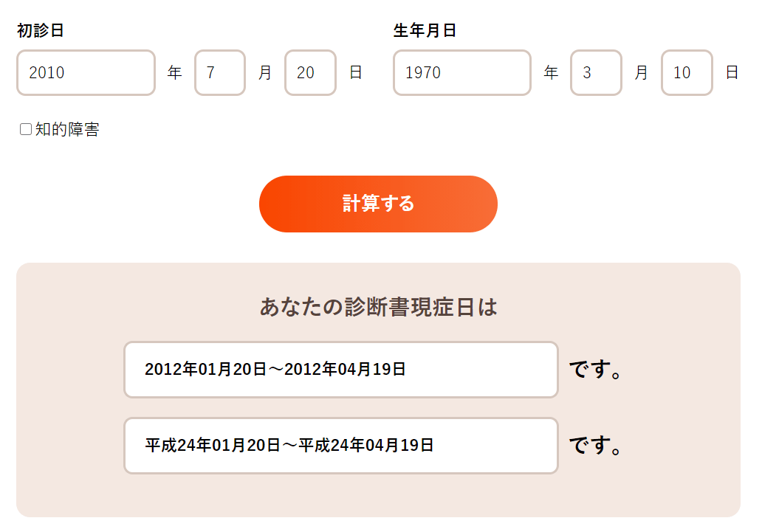Focus the 生年月日 day field showing 10
The height and width of the screenshot is (532, 762).
pos(687,73)
